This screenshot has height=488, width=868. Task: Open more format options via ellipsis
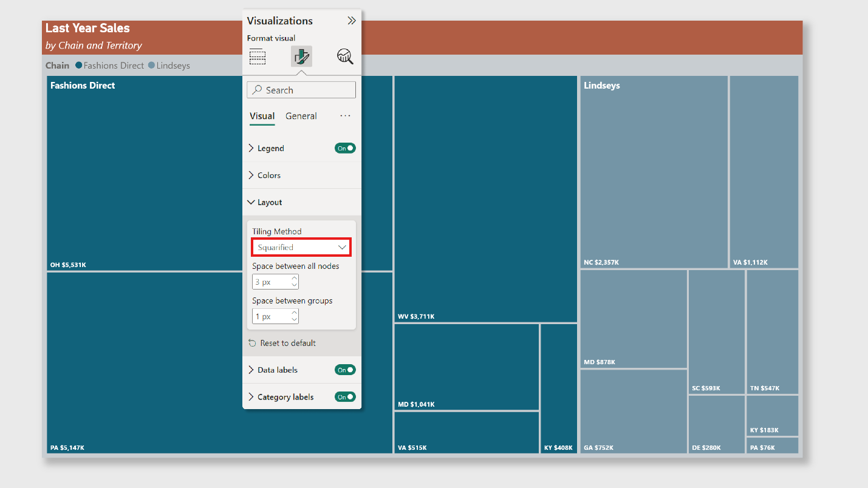click(345, 116)
